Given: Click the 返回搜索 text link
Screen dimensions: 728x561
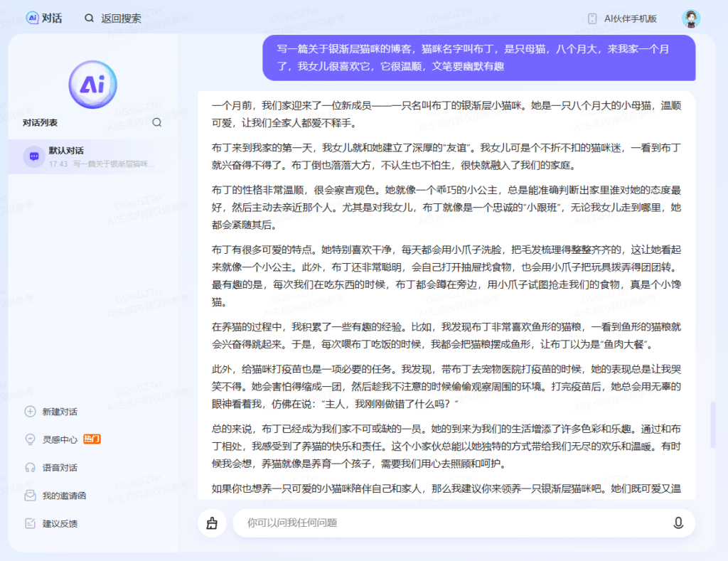Looking at the screenshot, I should (x=121, y=18).
